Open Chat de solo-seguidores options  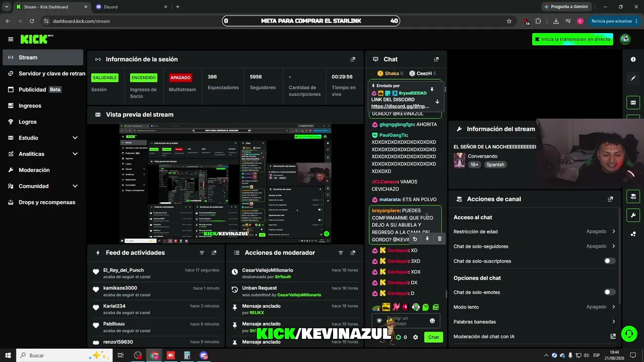[x=534, y=246]
